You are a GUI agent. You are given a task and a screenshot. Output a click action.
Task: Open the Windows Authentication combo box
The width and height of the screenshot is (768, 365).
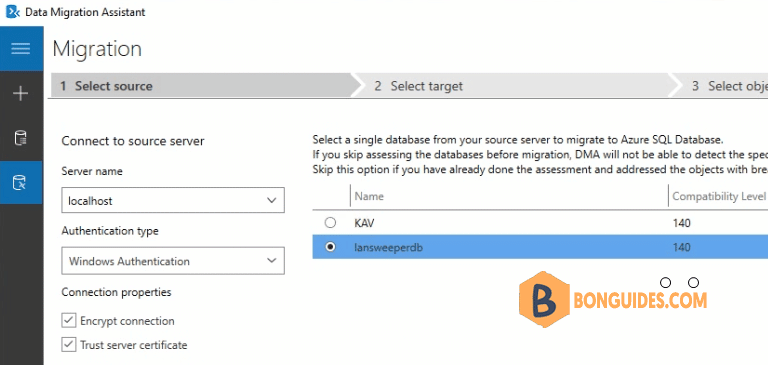pos(173,261)
